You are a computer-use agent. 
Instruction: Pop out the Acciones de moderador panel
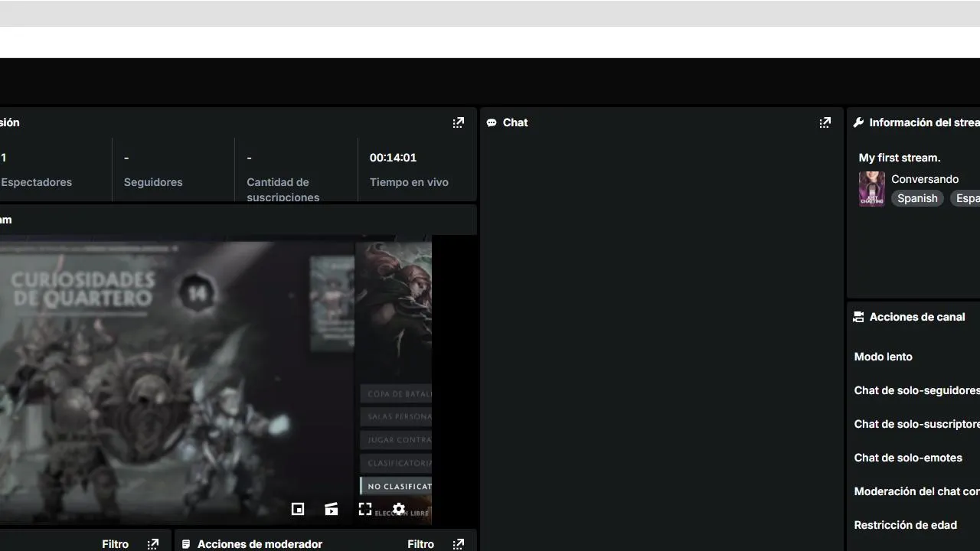tap(458, 544)
